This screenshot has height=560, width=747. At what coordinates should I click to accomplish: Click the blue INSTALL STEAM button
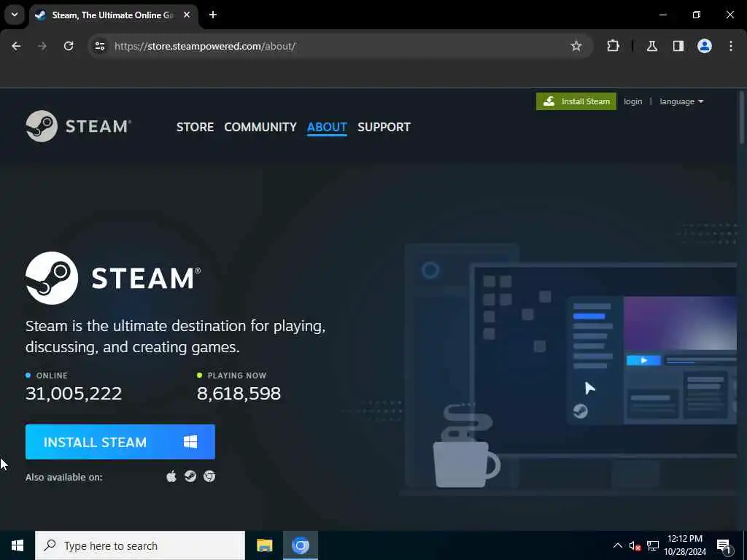120,442
